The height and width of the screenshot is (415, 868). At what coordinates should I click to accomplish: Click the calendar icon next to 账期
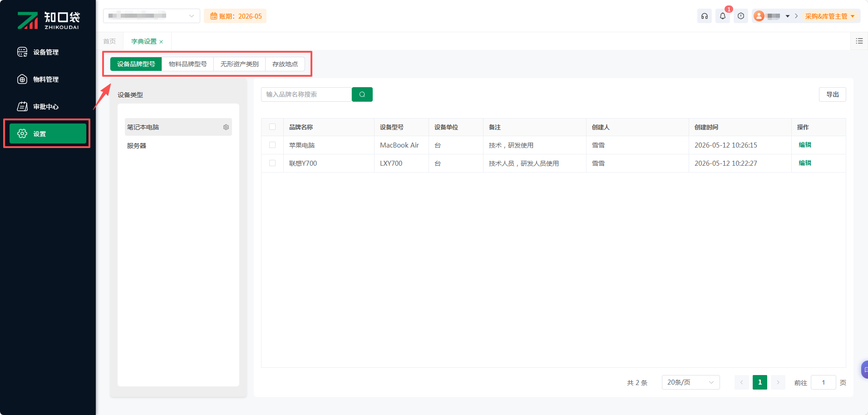(213, 16)
